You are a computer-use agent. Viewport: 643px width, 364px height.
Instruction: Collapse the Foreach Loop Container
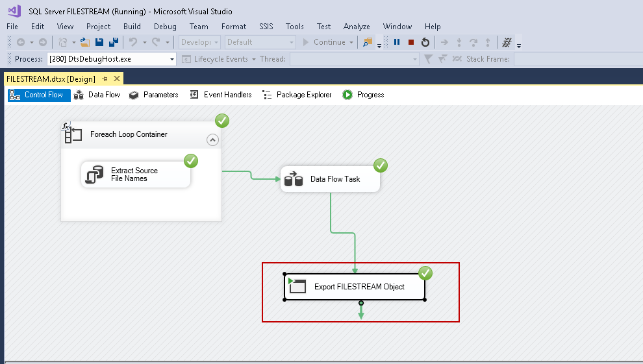pyautogui.click(x=212, y=140)
